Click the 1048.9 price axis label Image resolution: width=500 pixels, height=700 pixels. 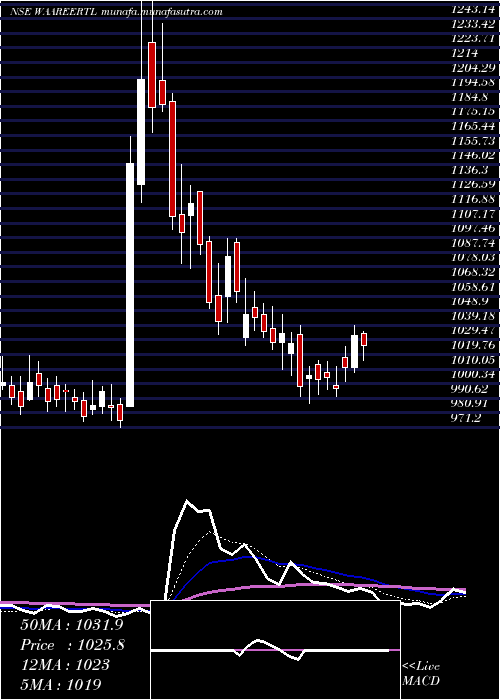click(x=469, y=302)
